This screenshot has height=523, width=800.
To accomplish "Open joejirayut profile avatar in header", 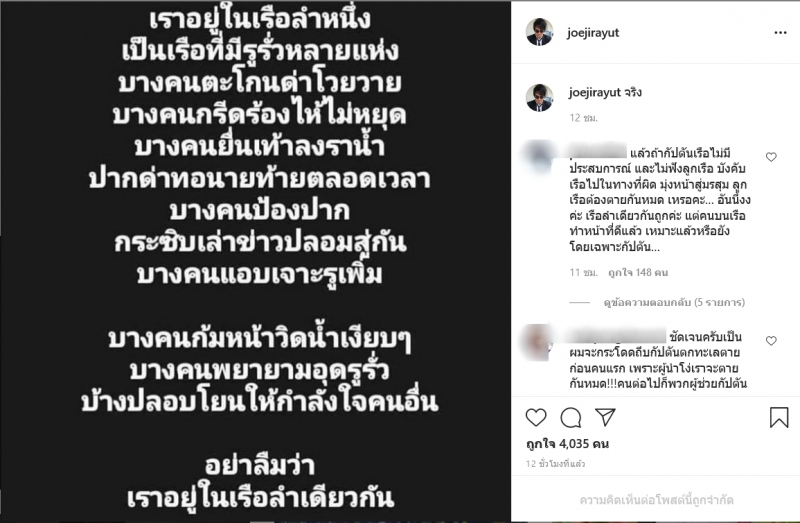I will pyautogui.click(x=540, y=32).
